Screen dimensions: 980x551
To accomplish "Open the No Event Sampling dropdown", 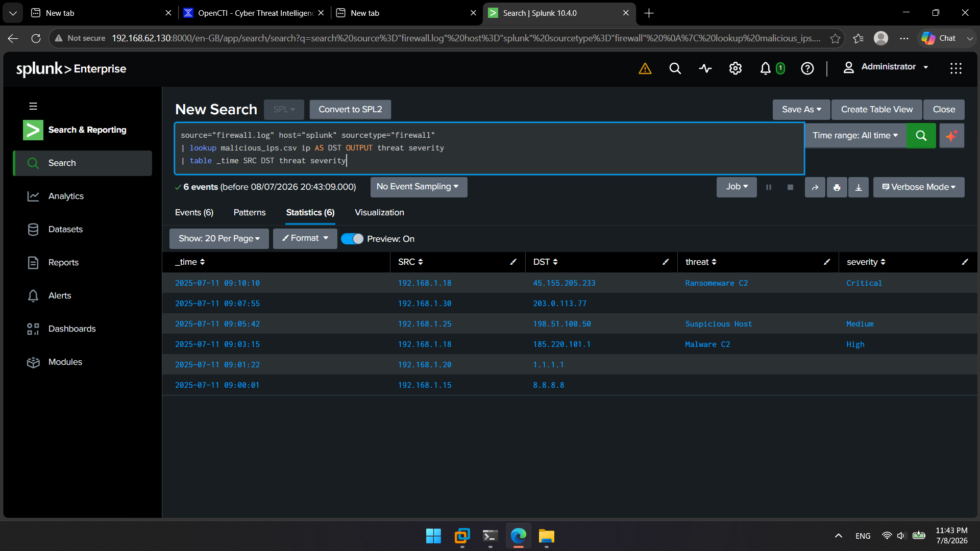I will pyautogui.click(x=419, y=187).
